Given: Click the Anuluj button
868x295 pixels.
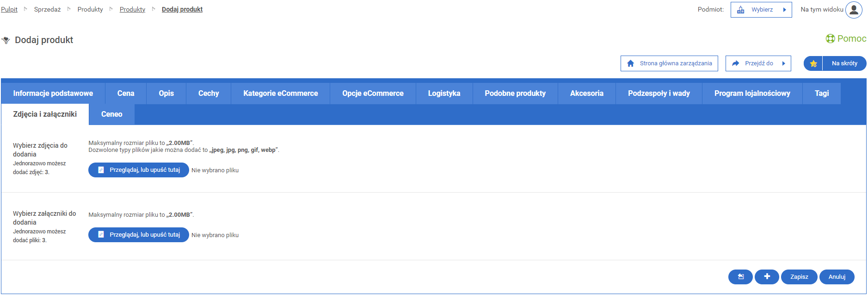Looking at the screenshot, I should tap(837, 277).
